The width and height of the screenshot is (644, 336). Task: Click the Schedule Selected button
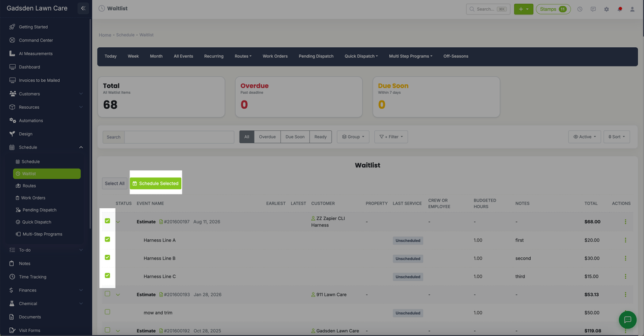pyautogui.click(x=156, y=184)
